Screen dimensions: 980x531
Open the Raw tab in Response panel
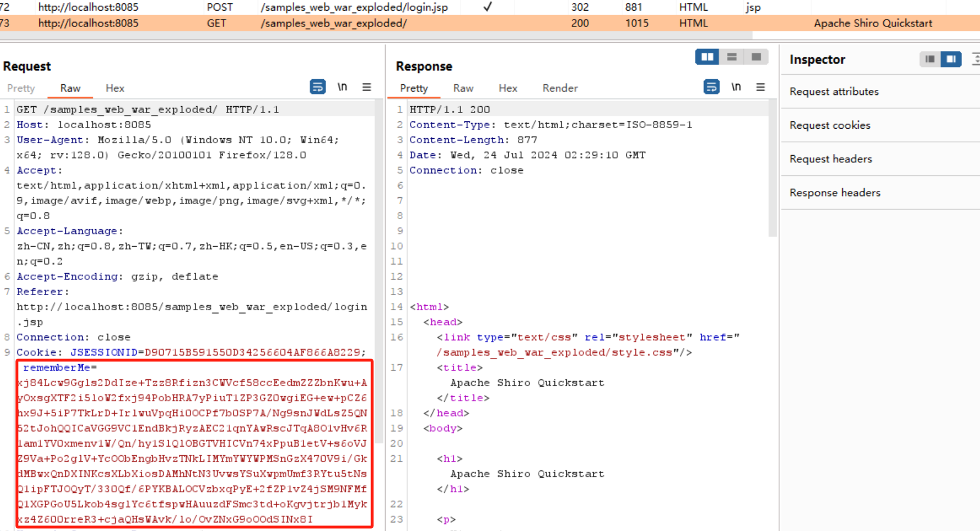click(x=463, y=88)
